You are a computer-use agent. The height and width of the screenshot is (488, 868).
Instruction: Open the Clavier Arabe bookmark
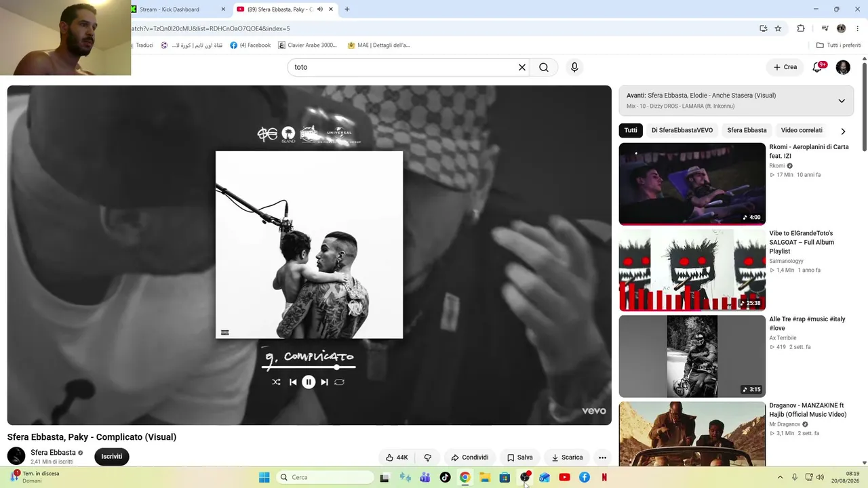point(307,45)
